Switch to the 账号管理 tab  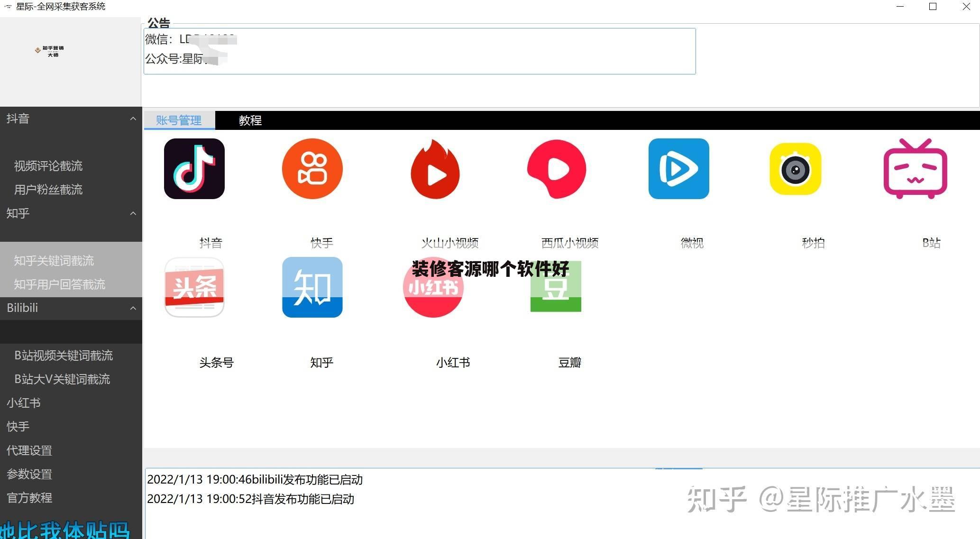click(x=179, y=120)
